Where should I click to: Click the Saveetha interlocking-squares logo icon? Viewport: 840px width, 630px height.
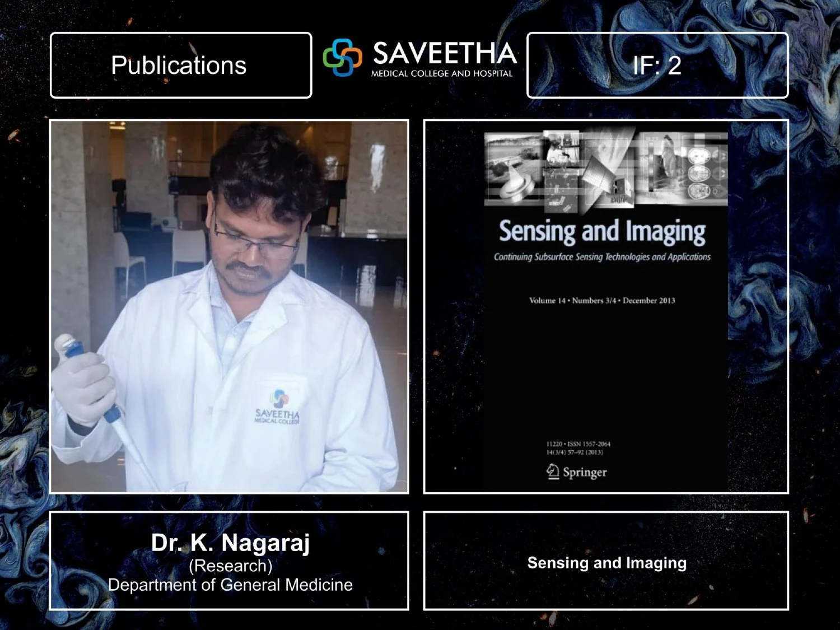(x=342, y=57)
